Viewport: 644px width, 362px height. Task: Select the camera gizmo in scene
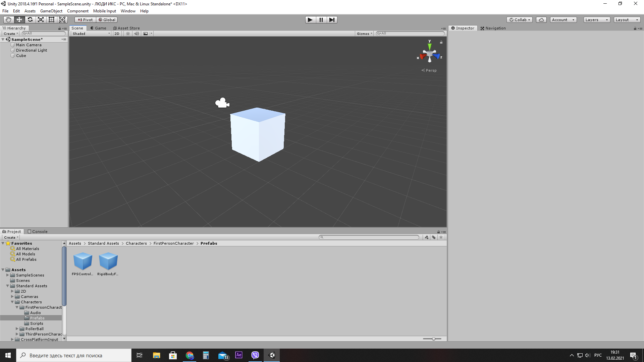click(x=222, y=103)
